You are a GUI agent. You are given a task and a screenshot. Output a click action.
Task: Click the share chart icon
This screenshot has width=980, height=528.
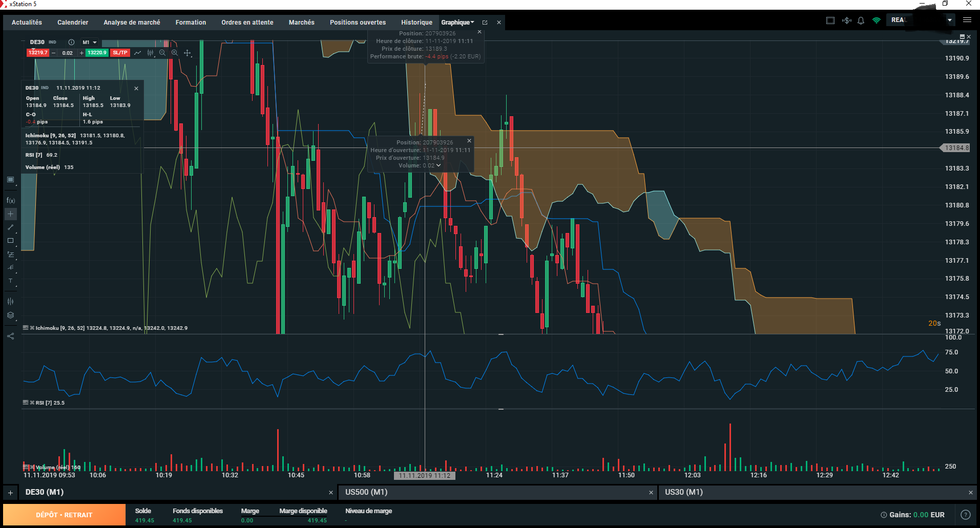coord(11,336)
